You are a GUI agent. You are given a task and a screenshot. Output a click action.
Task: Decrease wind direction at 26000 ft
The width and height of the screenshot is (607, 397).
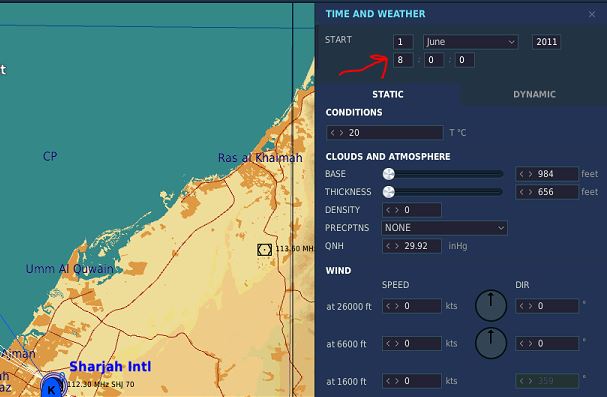coord(521,306)
